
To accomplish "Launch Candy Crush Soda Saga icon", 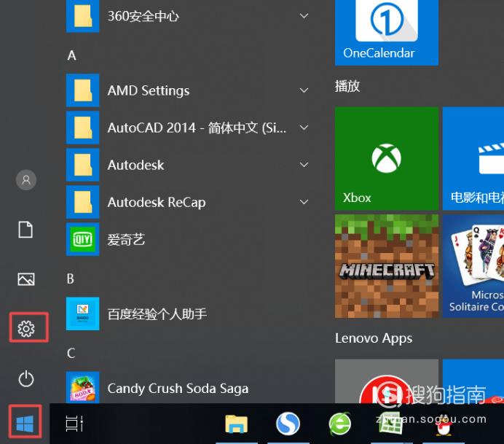I will [x=82, y=388].
